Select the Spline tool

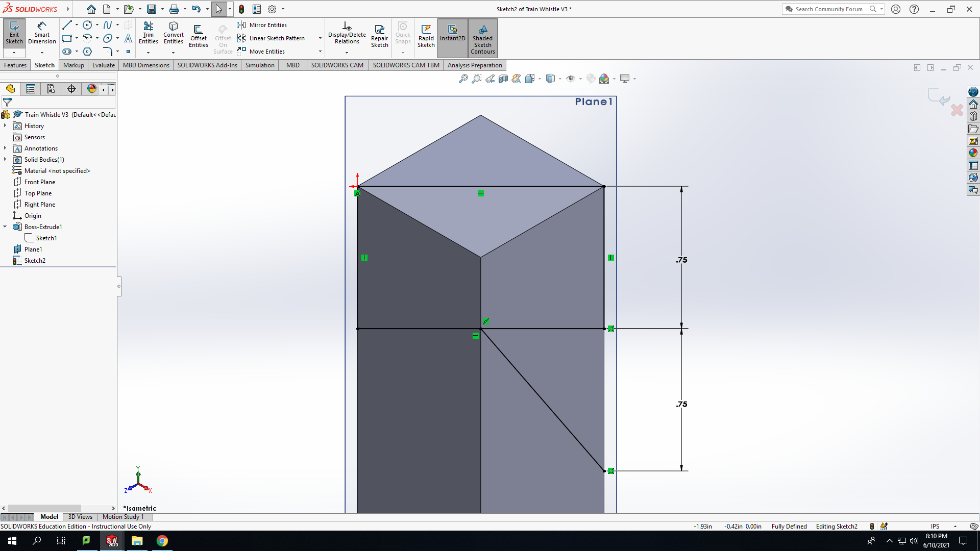point(108,25)
